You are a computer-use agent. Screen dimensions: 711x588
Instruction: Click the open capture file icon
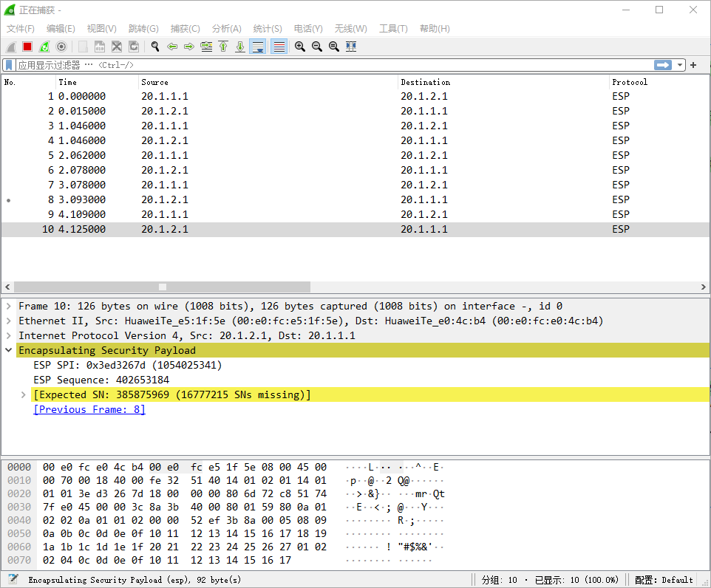[x=83, y=47]
